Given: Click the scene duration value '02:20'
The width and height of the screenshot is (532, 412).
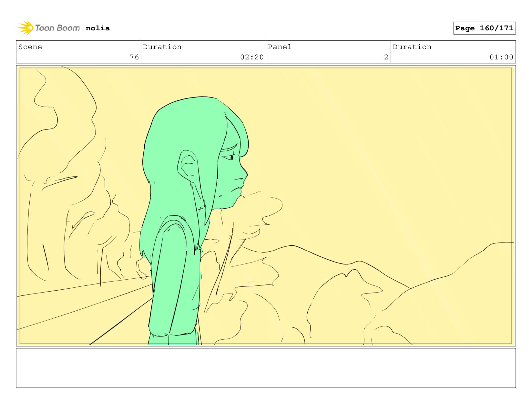Looking at the screenshot, I should pyautogui.click(x=252, y=57).
